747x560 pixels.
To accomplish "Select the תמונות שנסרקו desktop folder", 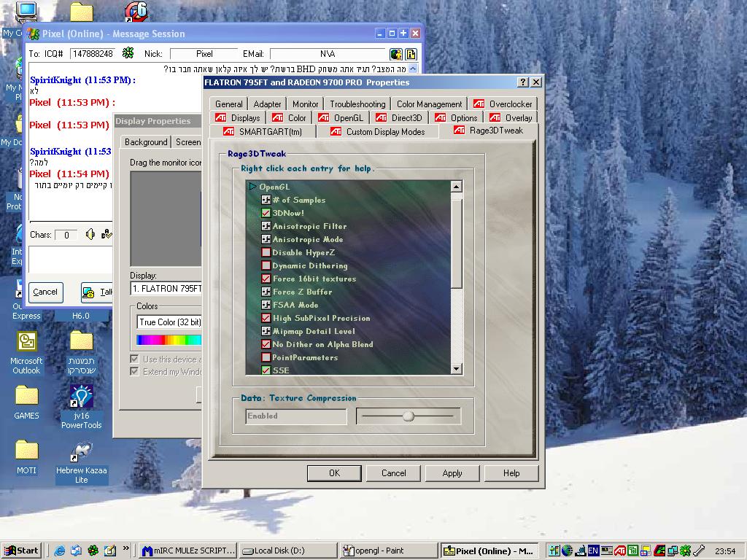I will [82, 353].
